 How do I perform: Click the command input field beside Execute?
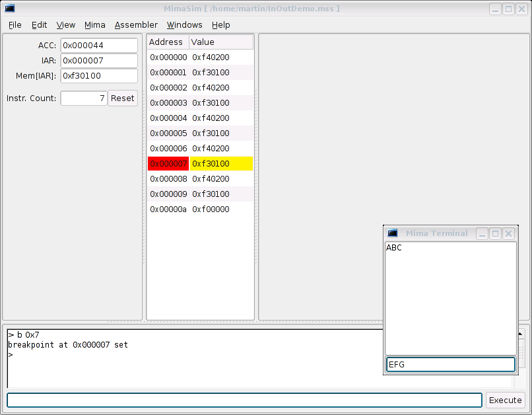(244, 400)
